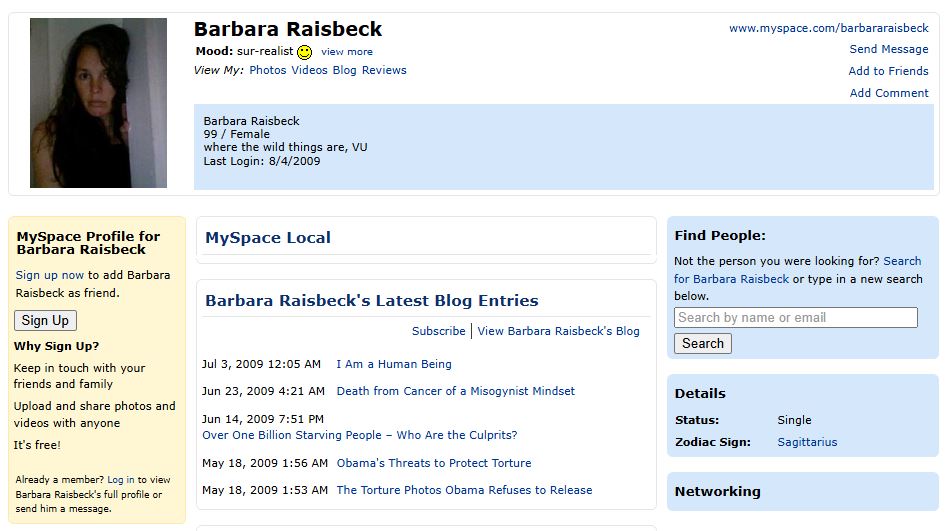
Task: Click the 'Single' status value
Action: [x=794, y=420]
